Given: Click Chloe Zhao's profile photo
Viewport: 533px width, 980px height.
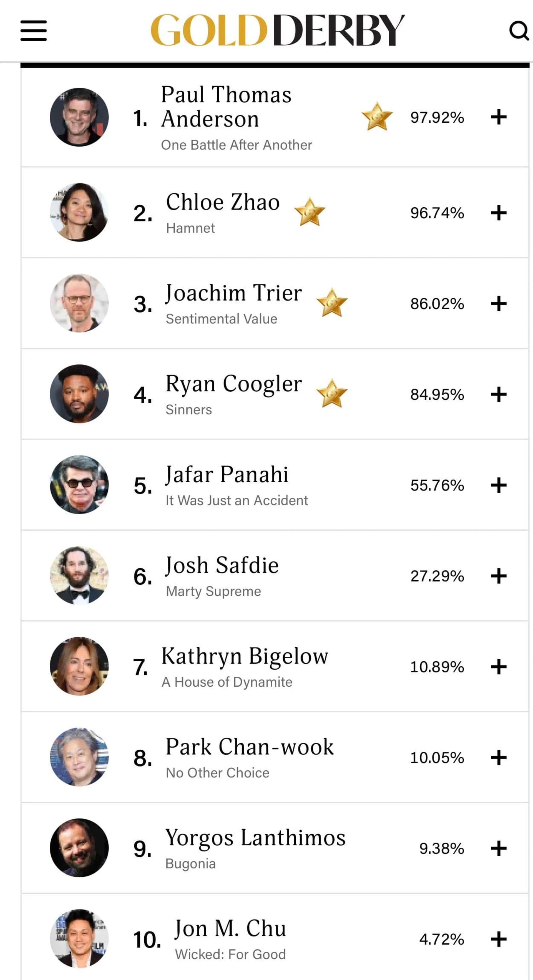Looking at the screenshot, I should click(x=79, y=212).
